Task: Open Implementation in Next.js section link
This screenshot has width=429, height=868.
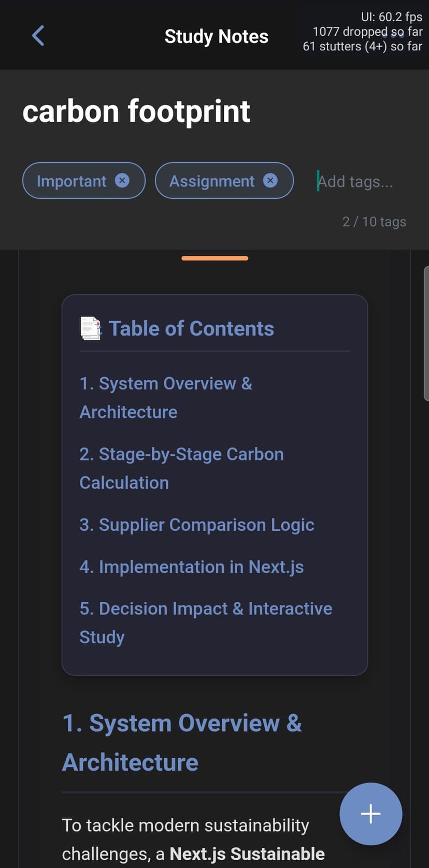Action: point(192,567)
